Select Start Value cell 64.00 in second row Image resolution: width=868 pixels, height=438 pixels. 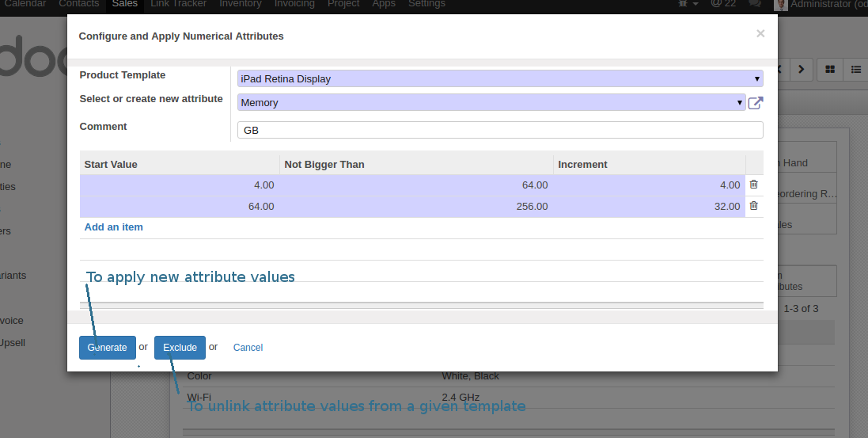click(x=180, y=206)
